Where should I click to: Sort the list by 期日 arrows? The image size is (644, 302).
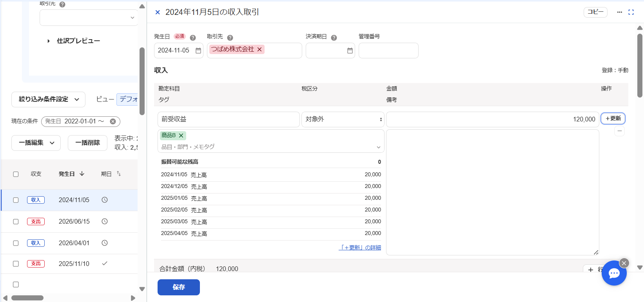pos(119,174)
